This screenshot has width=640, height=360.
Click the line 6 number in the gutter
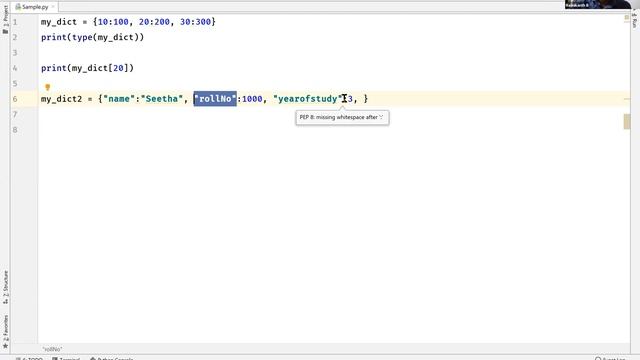15,99
